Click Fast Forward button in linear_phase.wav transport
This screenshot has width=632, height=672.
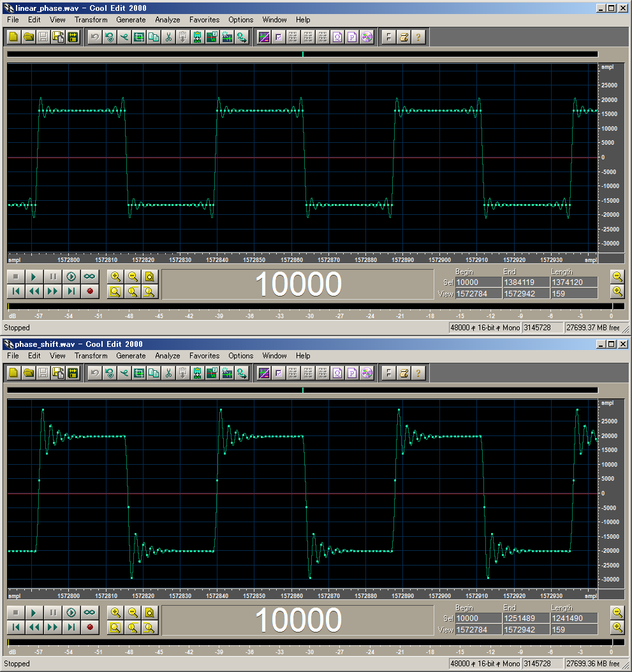(53, 291)
